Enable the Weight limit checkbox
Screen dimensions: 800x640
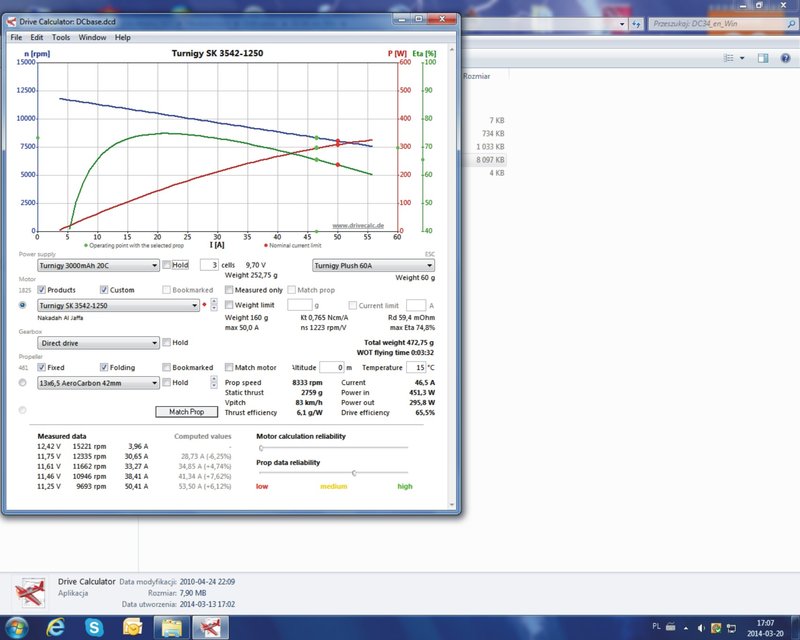pos(229,305)
